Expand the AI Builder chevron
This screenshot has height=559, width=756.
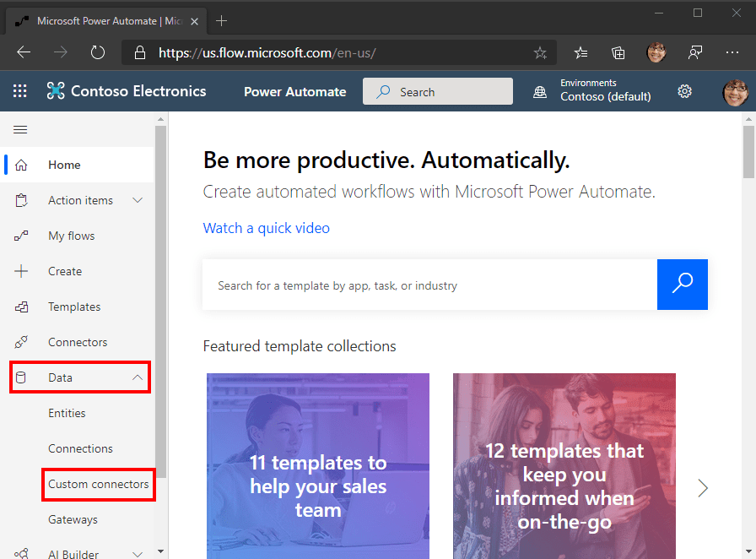138,554
